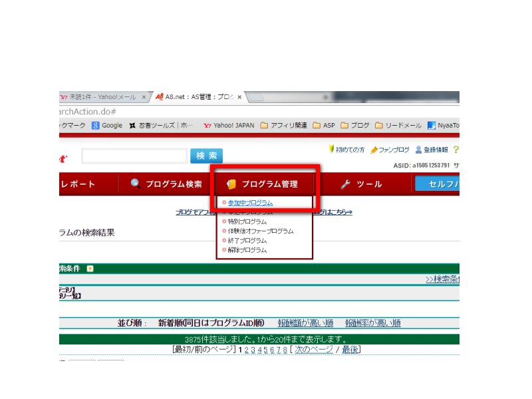This screenshot has width=532, height=399.
Task: Select 終了プログラム from the dropdown
Action: pos(247,241)
